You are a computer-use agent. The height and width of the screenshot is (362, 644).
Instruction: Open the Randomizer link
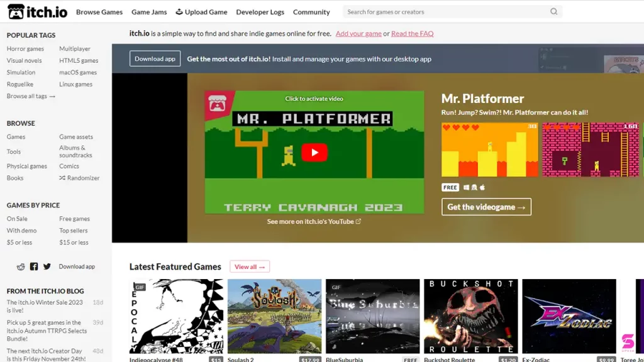(x=79, y=178)
